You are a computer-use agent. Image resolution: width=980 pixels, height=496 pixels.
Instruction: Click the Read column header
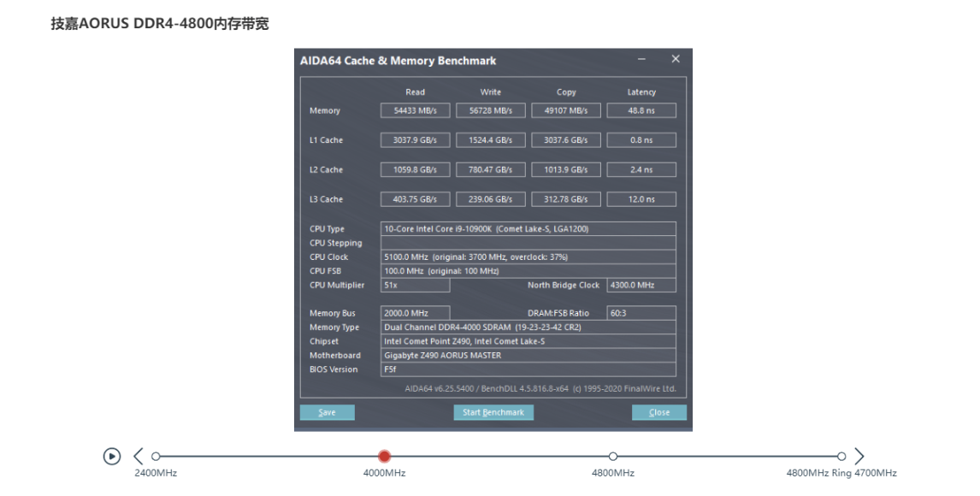pos(415,92)
